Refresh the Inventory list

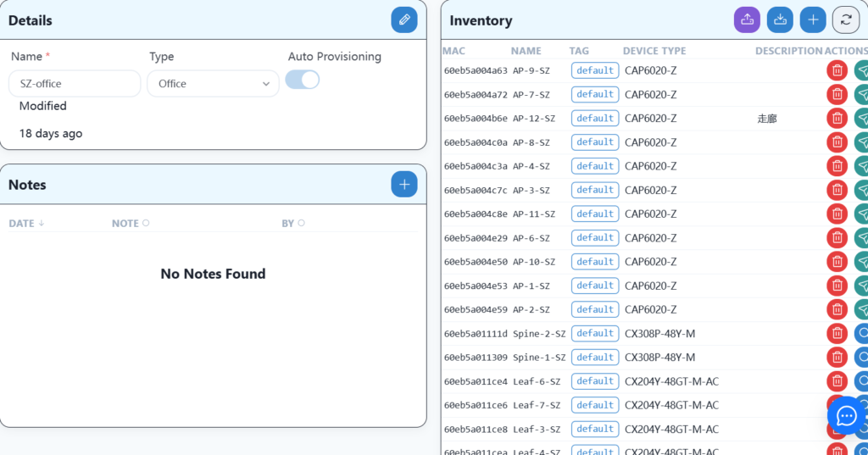point(845,20)
